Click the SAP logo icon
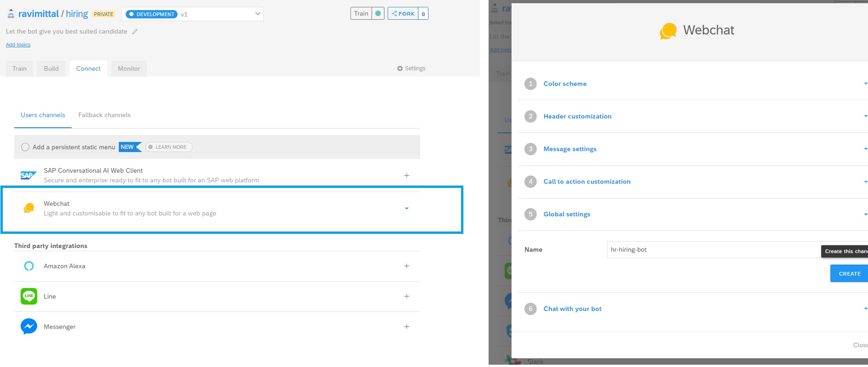Image resolution: width=868 pixels, height=367 pixels. point(28,175)
